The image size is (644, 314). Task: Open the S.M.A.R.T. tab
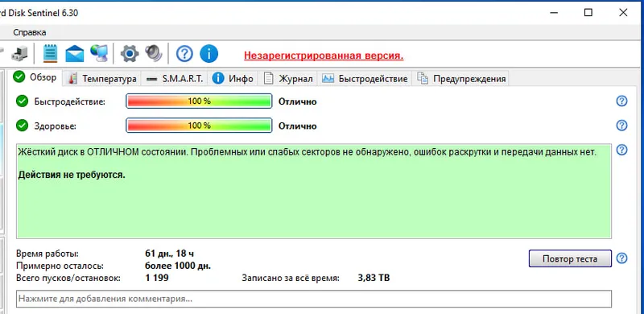[175, 79]
